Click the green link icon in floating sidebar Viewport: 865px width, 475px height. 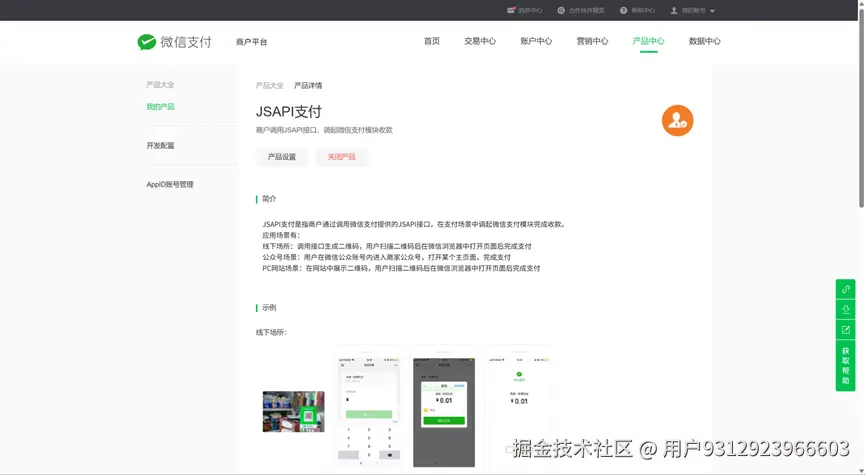(x=845, y=289)
